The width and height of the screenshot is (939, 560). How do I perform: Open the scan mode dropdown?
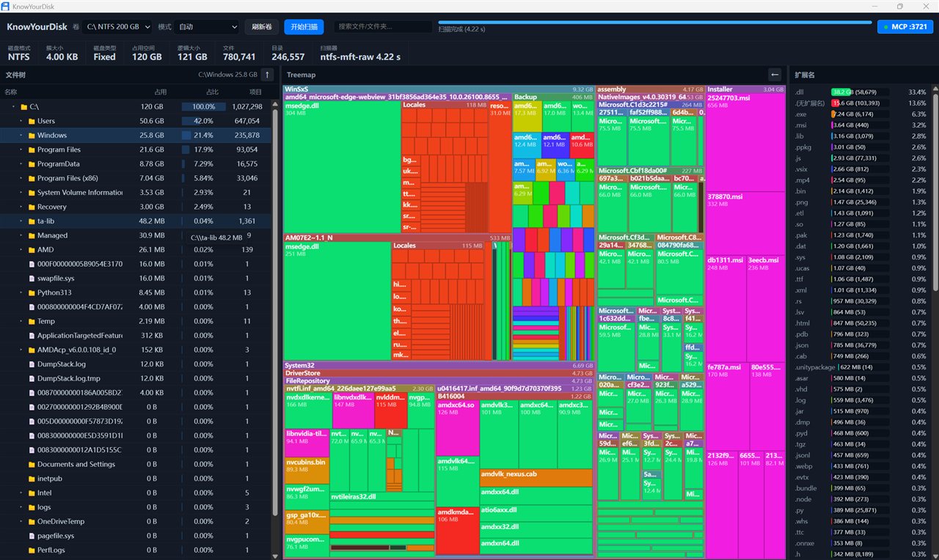tap(207, 26)
